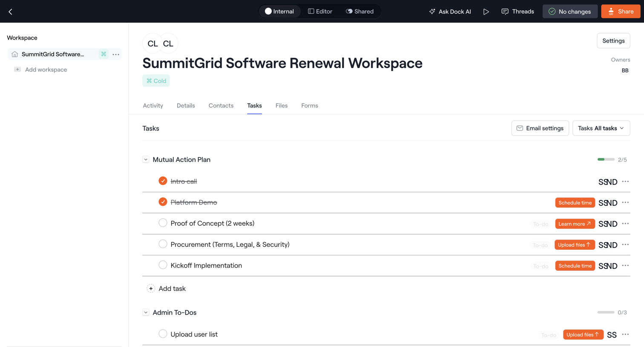Open the sidebar workspace more options menu

pos(116,54)
